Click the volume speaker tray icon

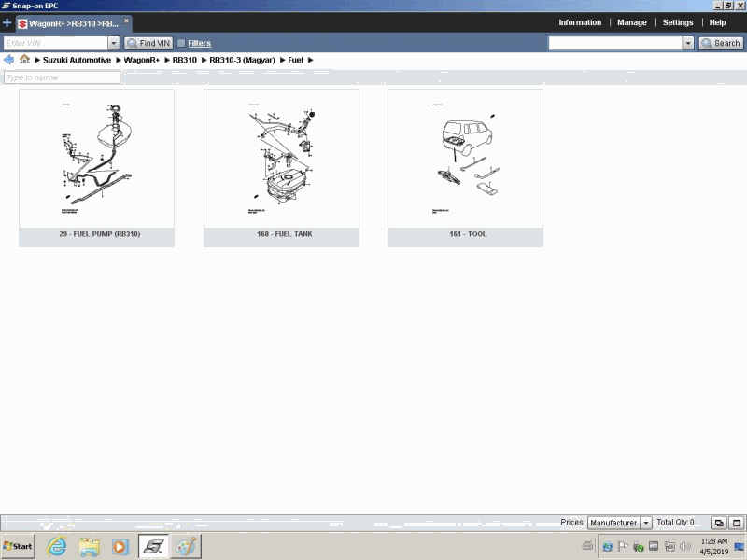685,546
